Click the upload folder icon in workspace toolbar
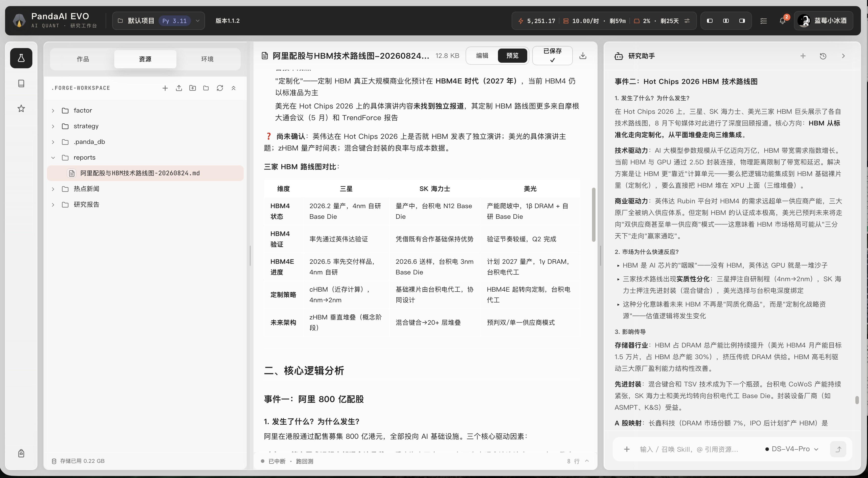 point(192,88)
